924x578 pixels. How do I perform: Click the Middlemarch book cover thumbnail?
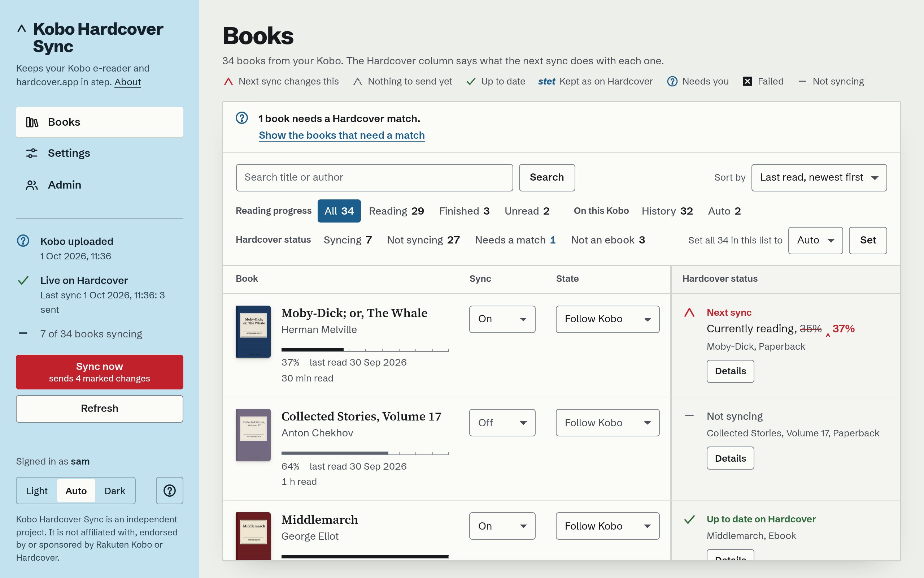pos(253,536)
